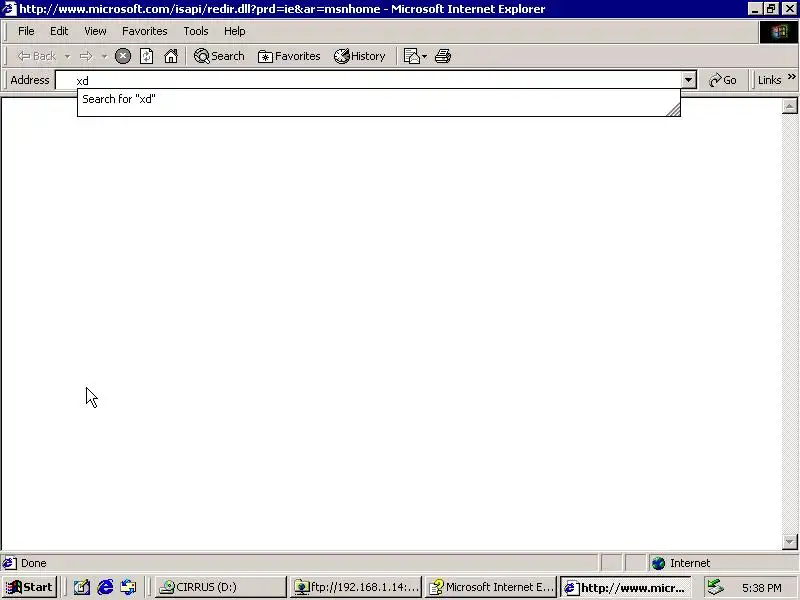Launch Internet Explorer from quick launch
This screenshot has height=600, width=800.
pyautogui.click(x=105, y=587)
